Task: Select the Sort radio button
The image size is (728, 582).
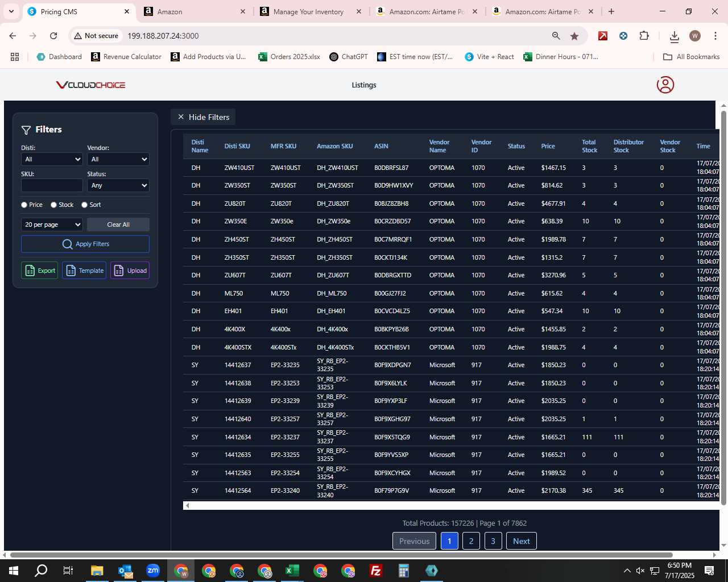Action: click(84, 205)
